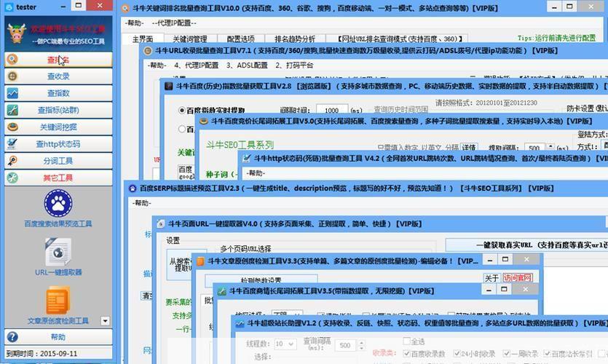
Task: Open 帮助 menu in http状态码 tool
Action: (255, 173)
